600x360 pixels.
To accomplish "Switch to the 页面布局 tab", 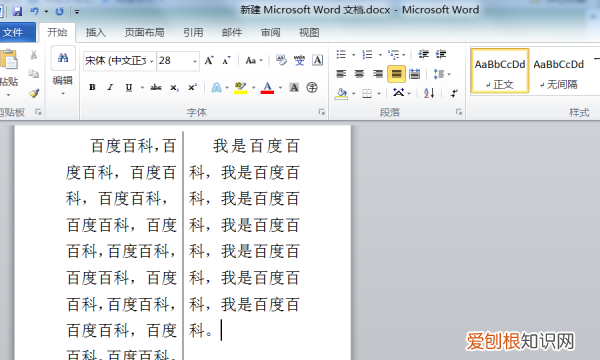I will 144,33.
